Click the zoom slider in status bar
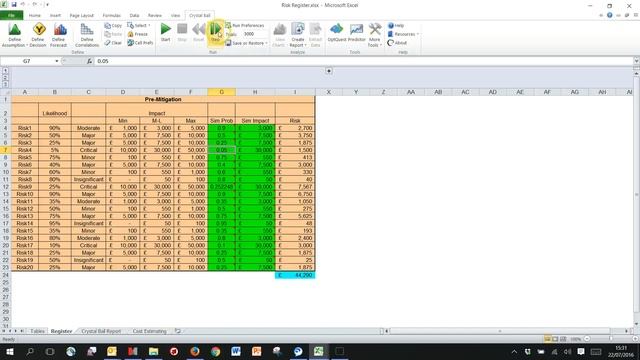 coord(611,339)
